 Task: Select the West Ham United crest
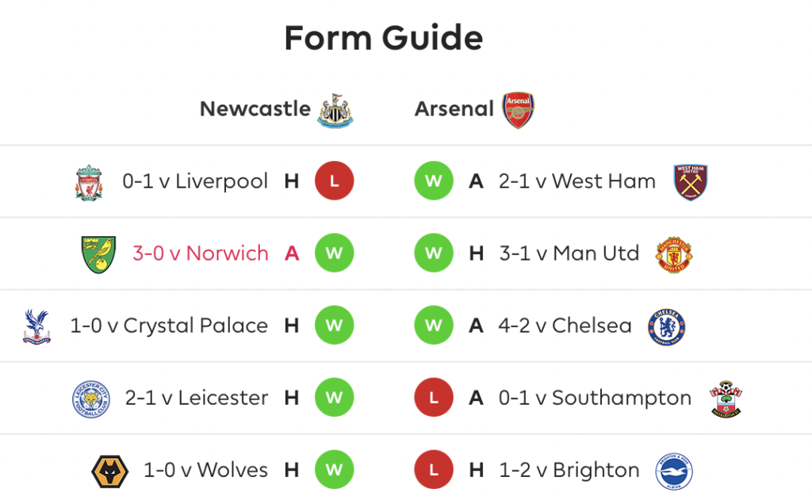691,182
